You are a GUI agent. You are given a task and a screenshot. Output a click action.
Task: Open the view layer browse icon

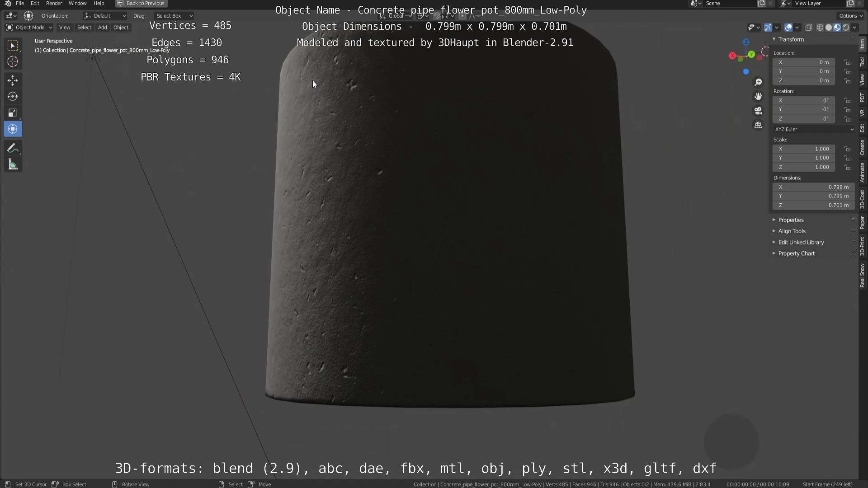coord(785,3)
